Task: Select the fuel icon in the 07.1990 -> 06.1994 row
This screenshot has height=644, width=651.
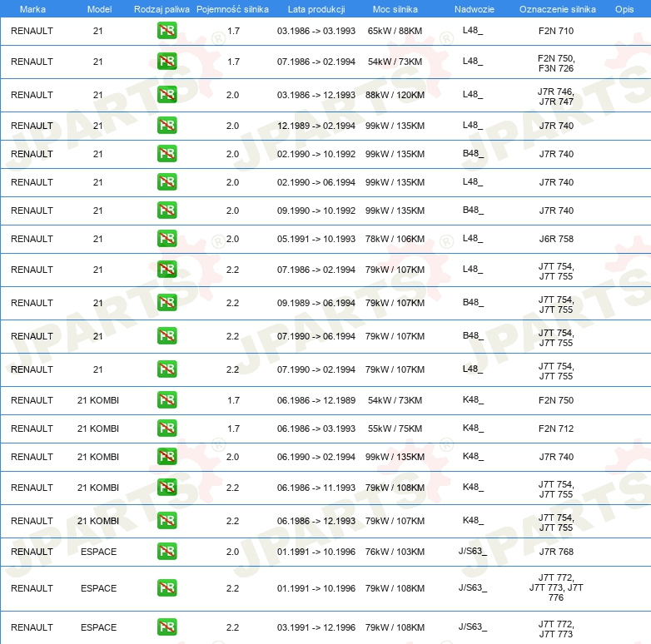Action: coord(166,335)
